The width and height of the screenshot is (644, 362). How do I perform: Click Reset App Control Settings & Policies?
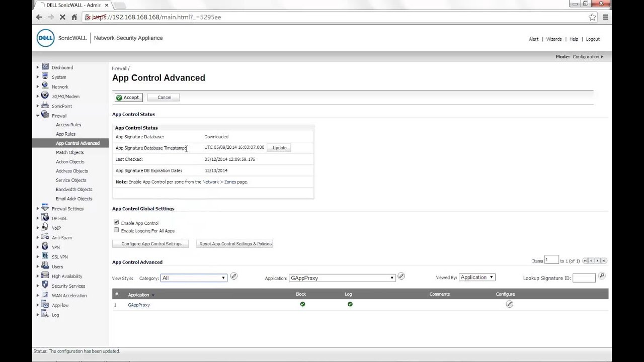[235, 244]
